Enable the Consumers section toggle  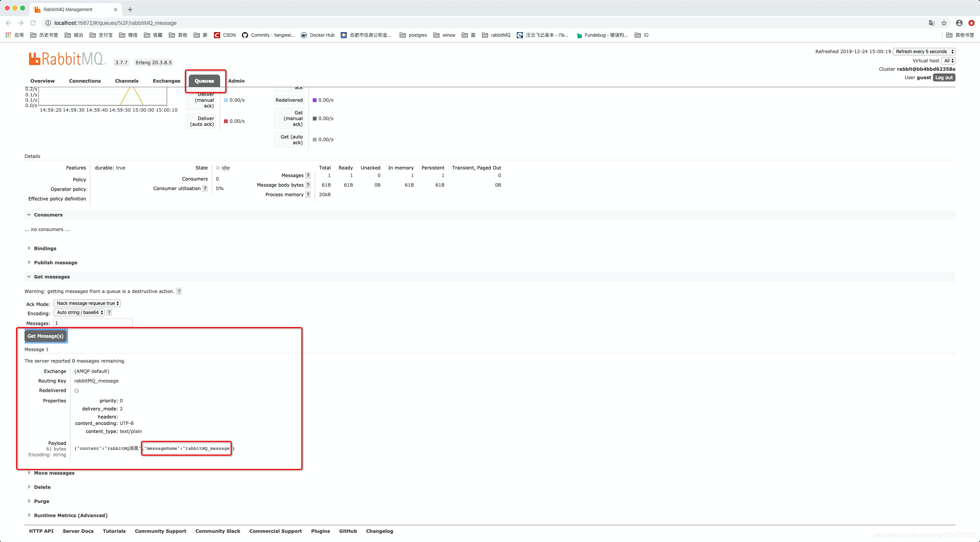pos(29,214)
